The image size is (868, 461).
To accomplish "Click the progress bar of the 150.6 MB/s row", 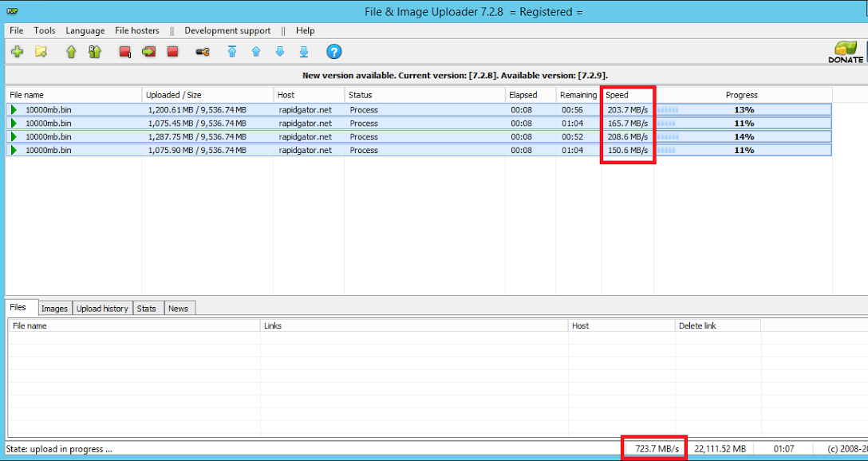I will pyautogui.click(x=743, y=150).
